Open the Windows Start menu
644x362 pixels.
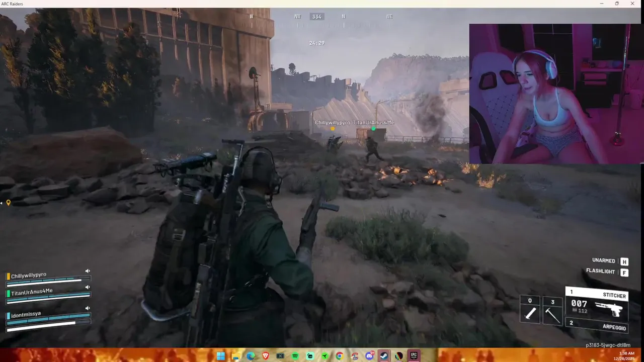point(220,356)
